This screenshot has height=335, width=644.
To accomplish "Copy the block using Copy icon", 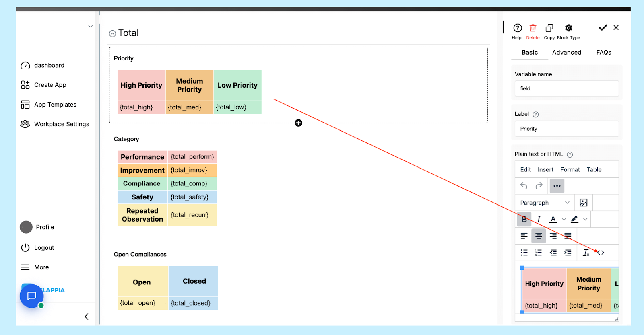I will coord(549,28).
